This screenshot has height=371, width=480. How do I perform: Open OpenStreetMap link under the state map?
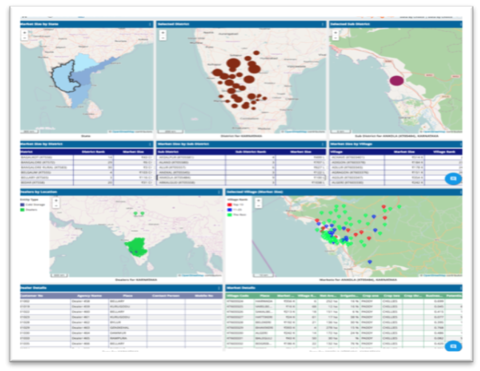click(123, 132)
